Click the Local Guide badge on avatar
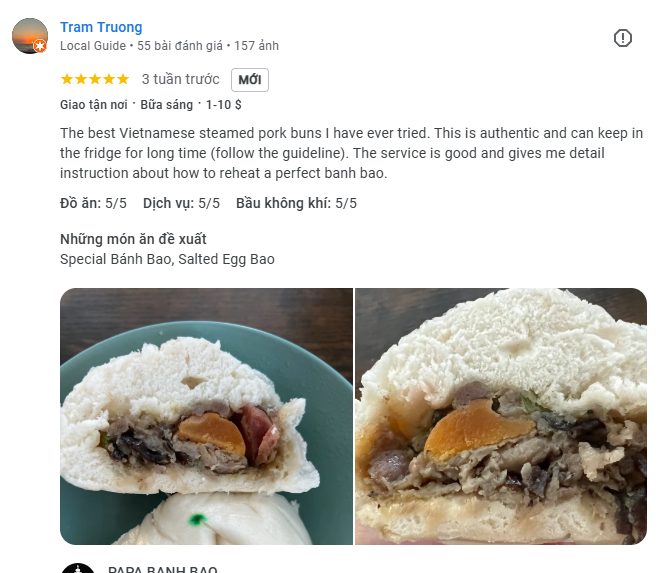668x573 pixels. (x=40, y=46)
